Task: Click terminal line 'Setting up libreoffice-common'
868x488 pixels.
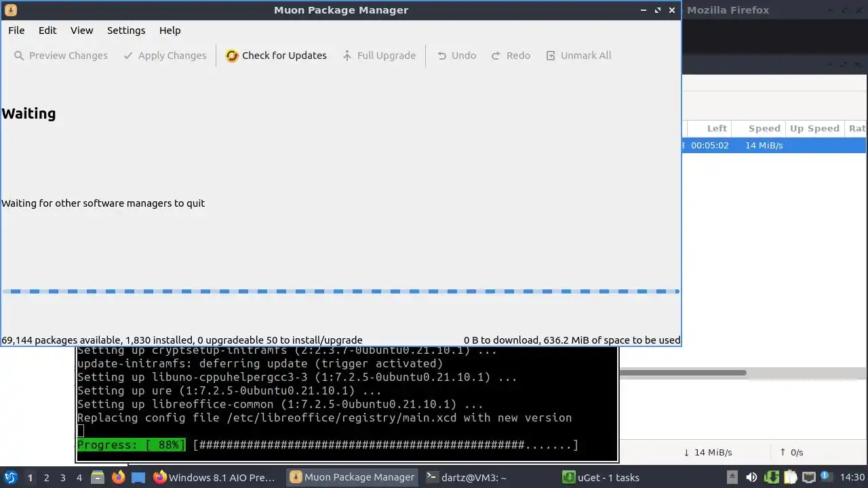Action: click(x=280, y=404)
